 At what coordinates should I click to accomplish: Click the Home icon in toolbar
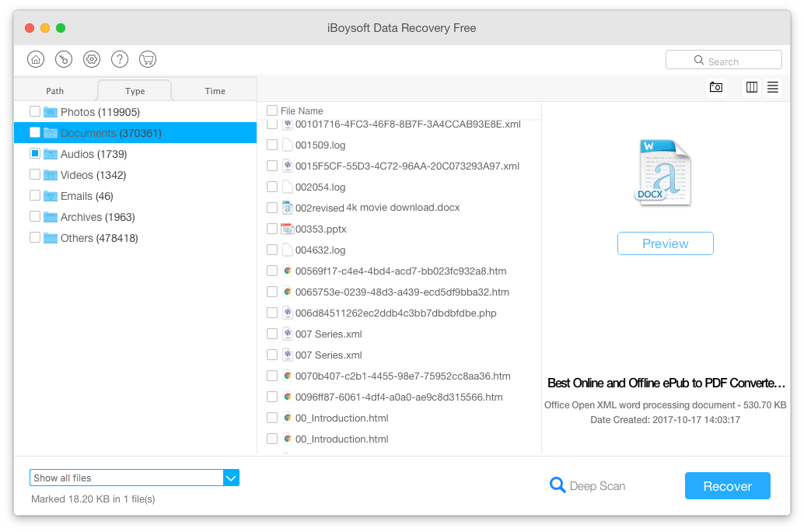click(x=36, y=59)
